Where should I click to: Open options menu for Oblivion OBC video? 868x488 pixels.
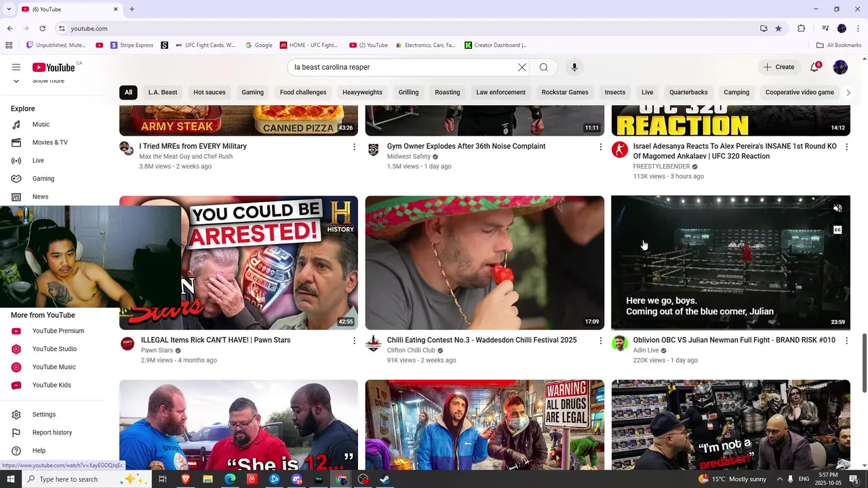coord(846,340)
